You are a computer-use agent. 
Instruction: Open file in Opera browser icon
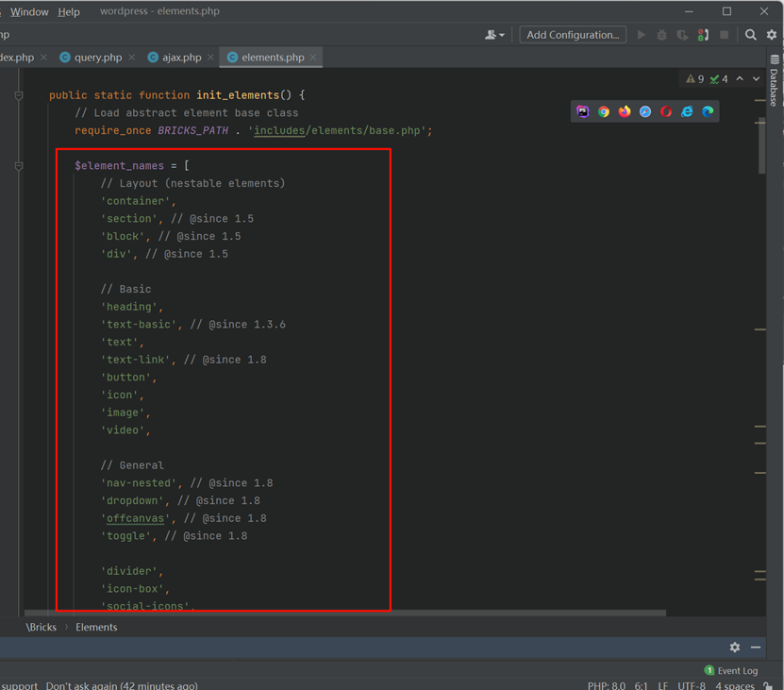tap(665, 111)
